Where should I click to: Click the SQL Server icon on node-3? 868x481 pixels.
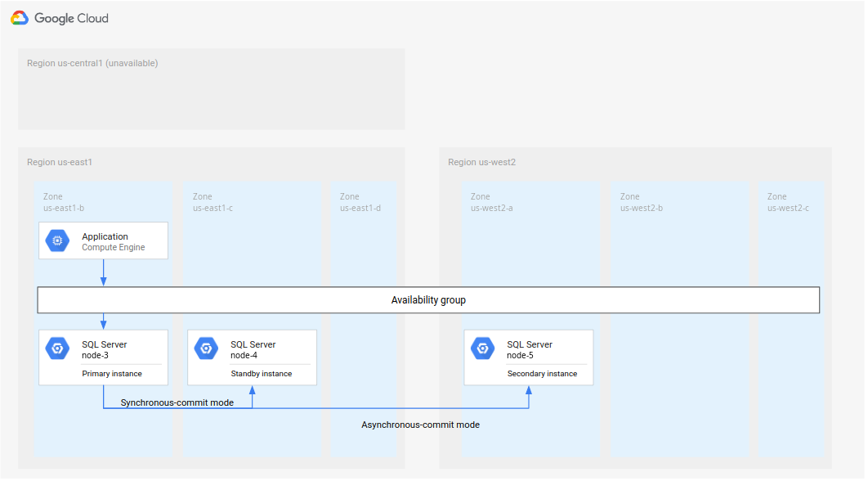[x=57, y=348]
